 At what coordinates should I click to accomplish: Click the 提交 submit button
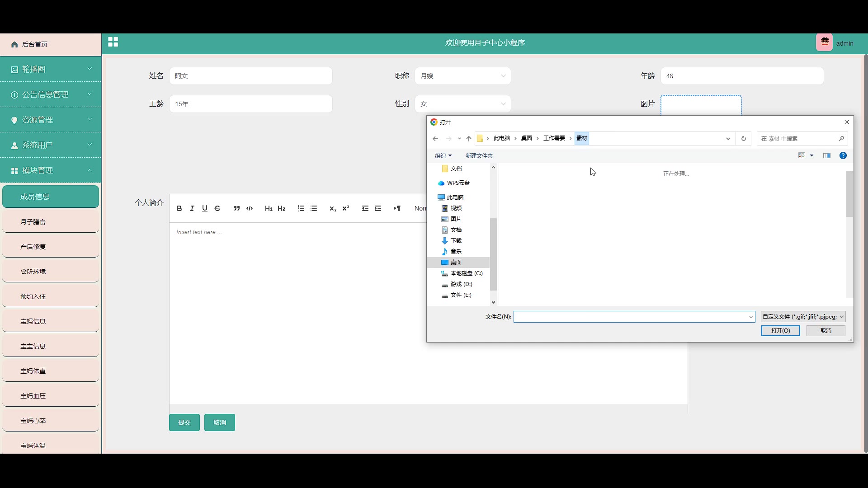coord(184,422)
